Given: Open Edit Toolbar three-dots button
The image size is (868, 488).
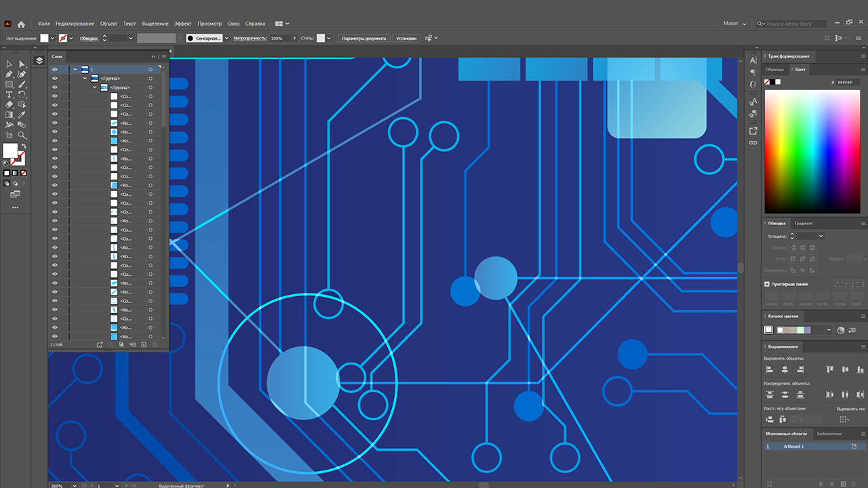Looking at the screenshot, I should click(x=15, y=207).
